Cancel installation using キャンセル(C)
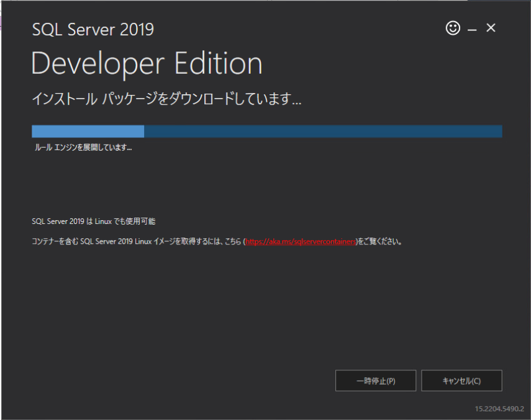The width and height of the screenshot is (531, 420). tap(461, 380)
